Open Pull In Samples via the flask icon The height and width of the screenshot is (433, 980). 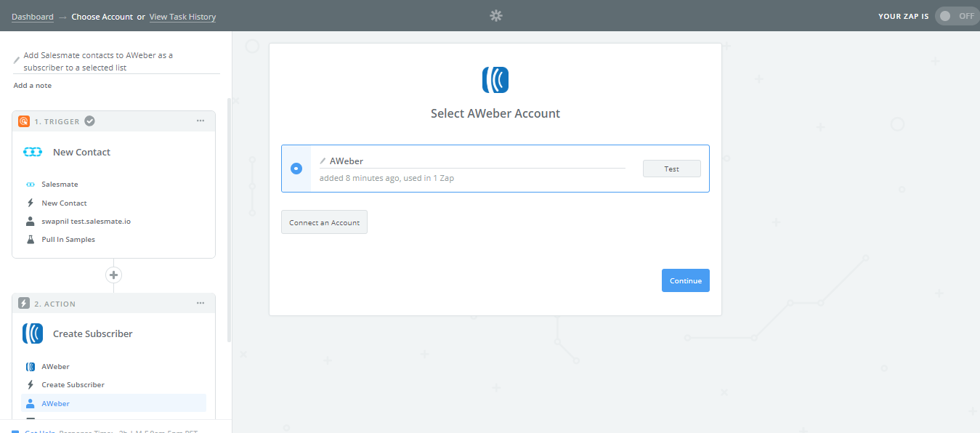tap(30, 239)
